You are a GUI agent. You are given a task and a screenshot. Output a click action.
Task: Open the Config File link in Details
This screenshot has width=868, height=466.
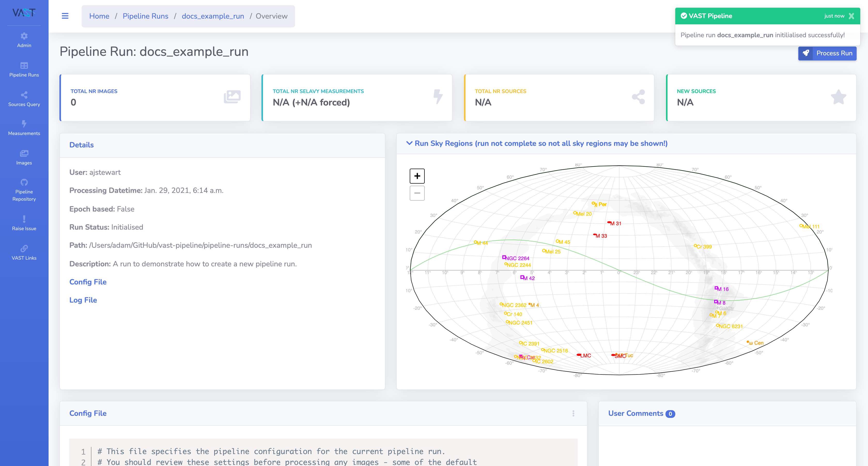[x=88, y=282]
